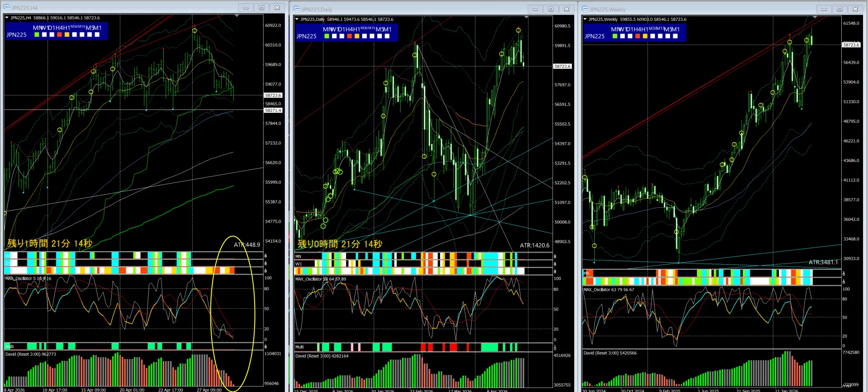The image size is (868, 392).
Task: Click the 58271.4 price-axis label in H4 chart
Action: pyautogui.click(x=273, y=110)
